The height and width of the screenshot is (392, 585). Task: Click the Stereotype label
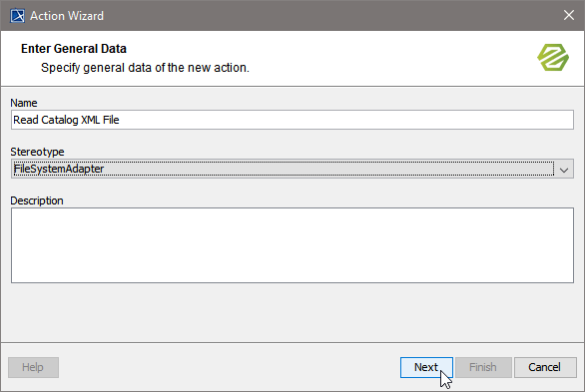(37, 152)
